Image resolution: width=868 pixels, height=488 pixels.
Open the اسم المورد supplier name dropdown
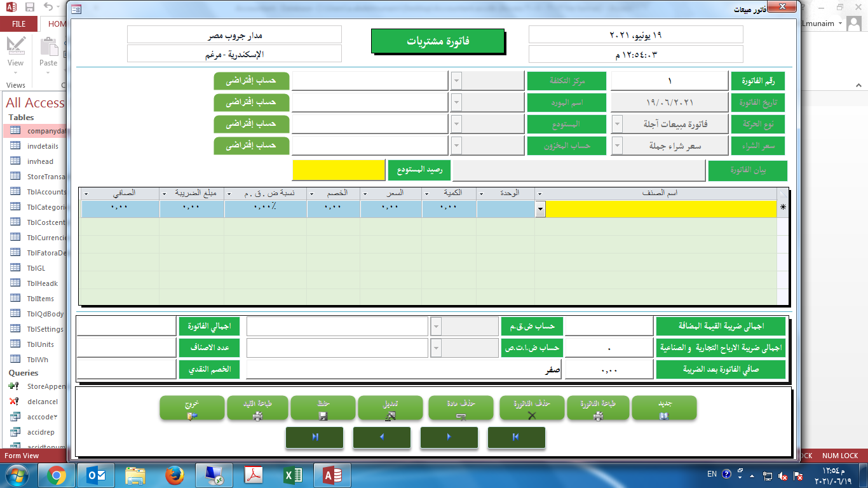(457, 102)
